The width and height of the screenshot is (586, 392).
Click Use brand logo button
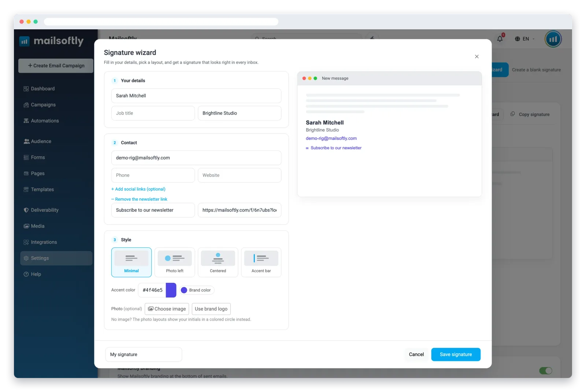(211, 309)
